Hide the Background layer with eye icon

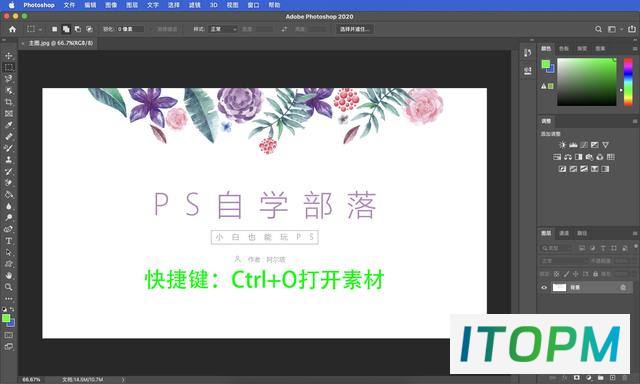pyautogui.click(x=544, y=287)
